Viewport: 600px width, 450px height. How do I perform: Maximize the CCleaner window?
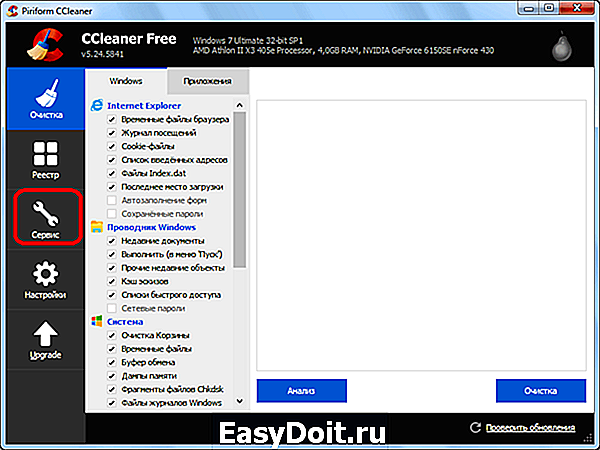pos(549,8)
